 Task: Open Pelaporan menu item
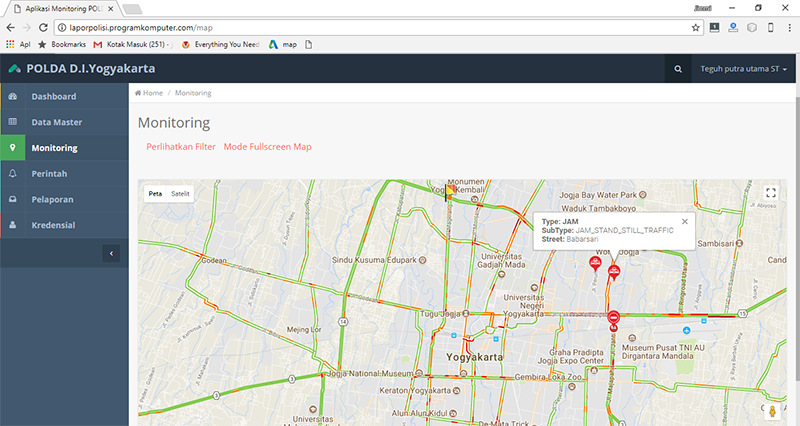pyautogui.click(x=64, y=199)
